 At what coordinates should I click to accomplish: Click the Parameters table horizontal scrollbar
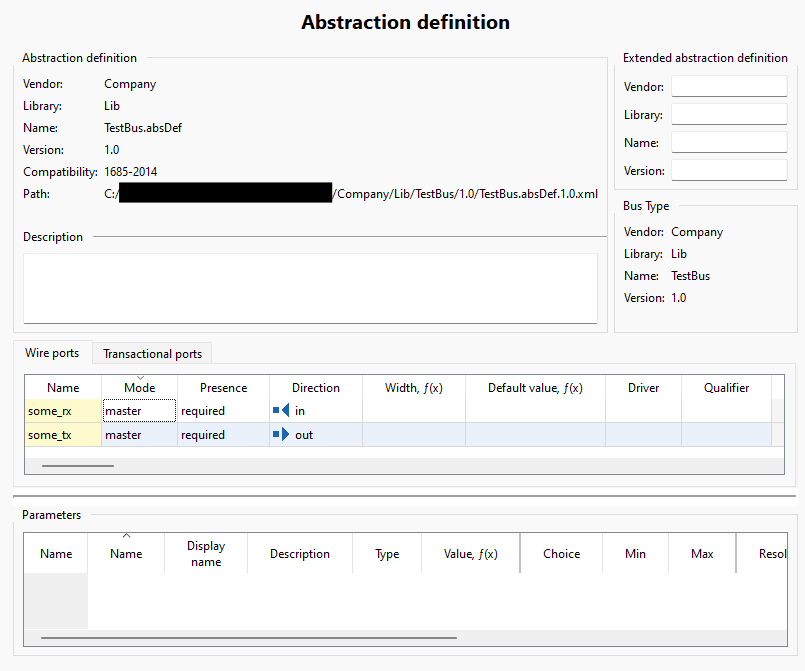(x=248, y=638)
